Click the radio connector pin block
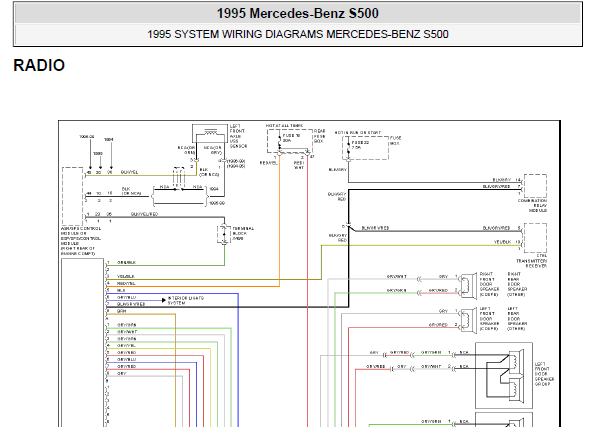Screen dimensions: 603x427 (83, 342)
